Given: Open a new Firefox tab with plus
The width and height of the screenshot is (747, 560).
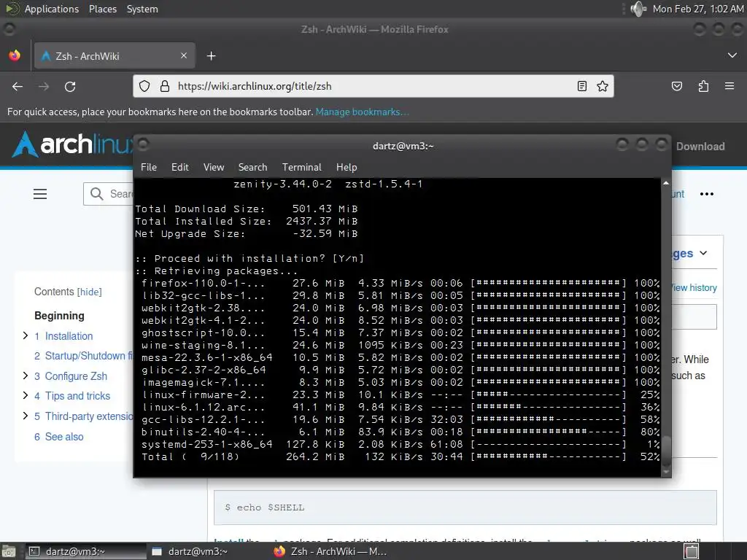Looking at the screenshot, I should (211, 56).
